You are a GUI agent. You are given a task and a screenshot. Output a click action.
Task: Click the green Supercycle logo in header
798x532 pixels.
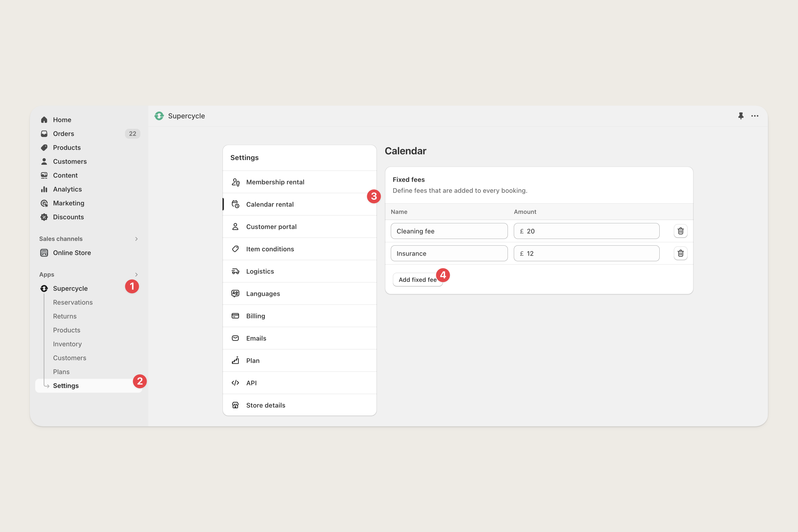159,116
